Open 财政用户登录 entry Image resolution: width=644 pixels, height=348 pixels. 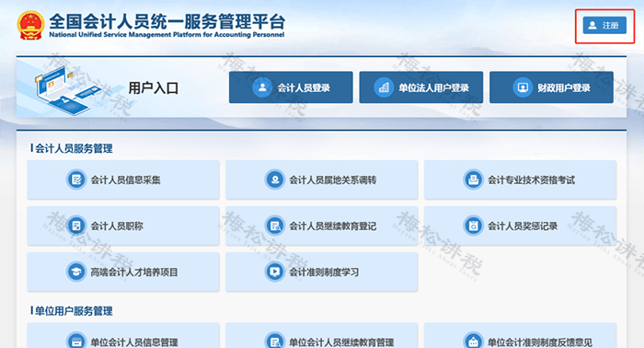[551, 87]
